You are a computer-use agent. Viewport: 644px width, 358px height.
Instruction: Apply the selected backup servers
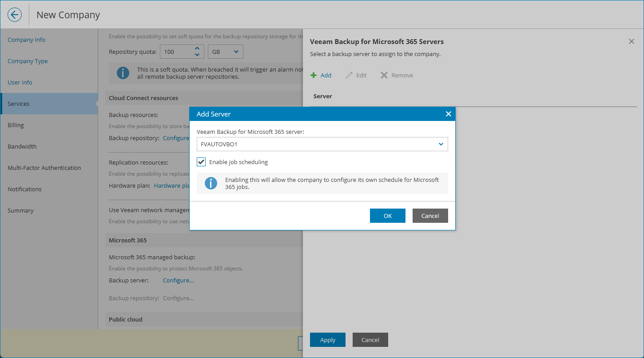coord(328,340)
